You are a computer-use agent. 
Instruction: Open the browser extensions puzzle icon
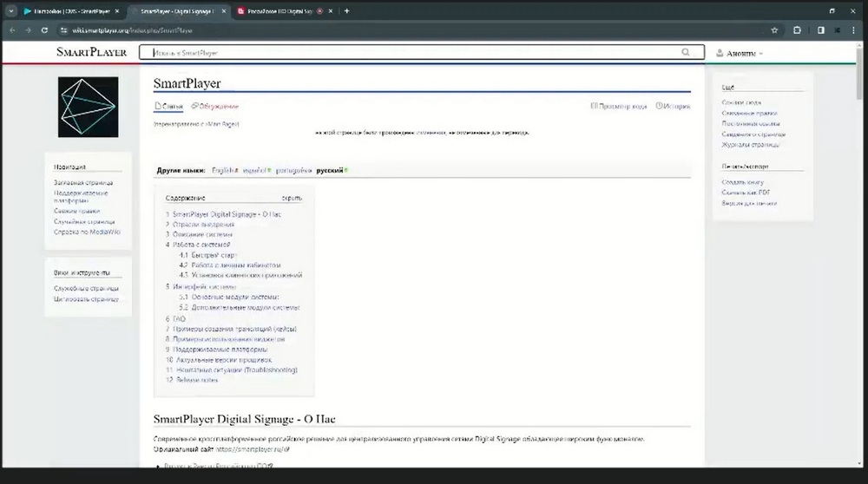[797, 30]
